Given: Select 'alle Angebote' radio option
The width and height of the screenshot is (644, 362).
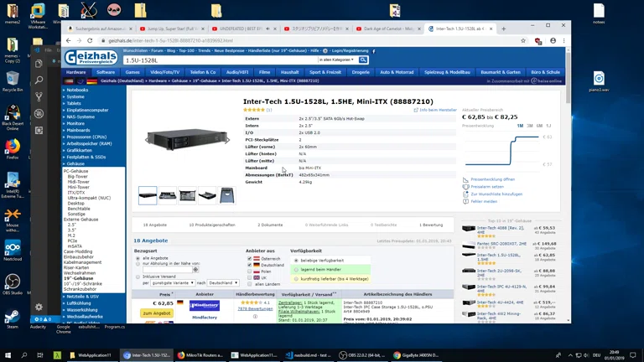Looking at the screenshot, I should click(x=138, y=259).
